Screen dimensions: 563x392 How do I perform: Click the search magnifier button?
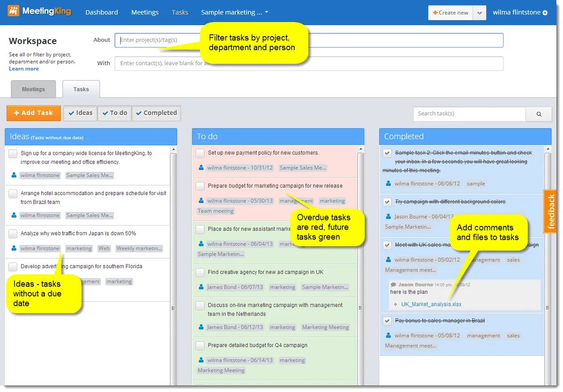click(x=539, y=114)
